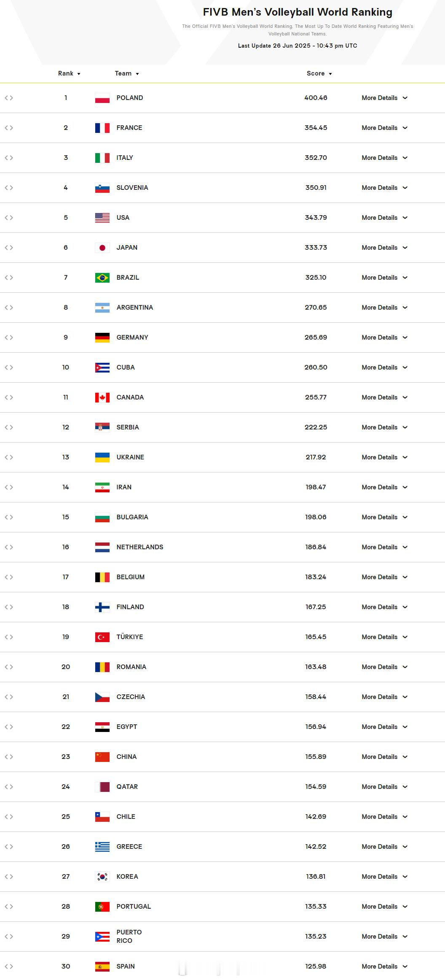This screenshot has height=980, width=445.
Task: Click the USA team name
Action: (x=123, y=218)
